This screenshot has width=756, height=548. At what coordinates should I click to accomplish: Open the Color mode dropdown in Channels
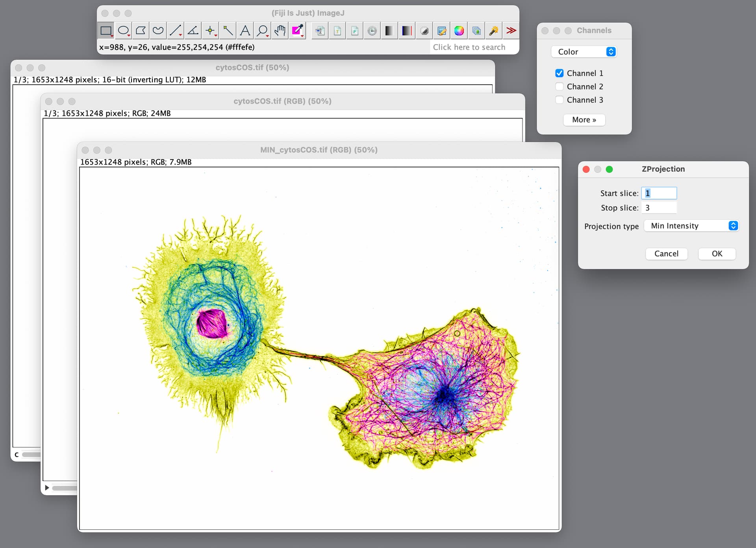[584, 52]
